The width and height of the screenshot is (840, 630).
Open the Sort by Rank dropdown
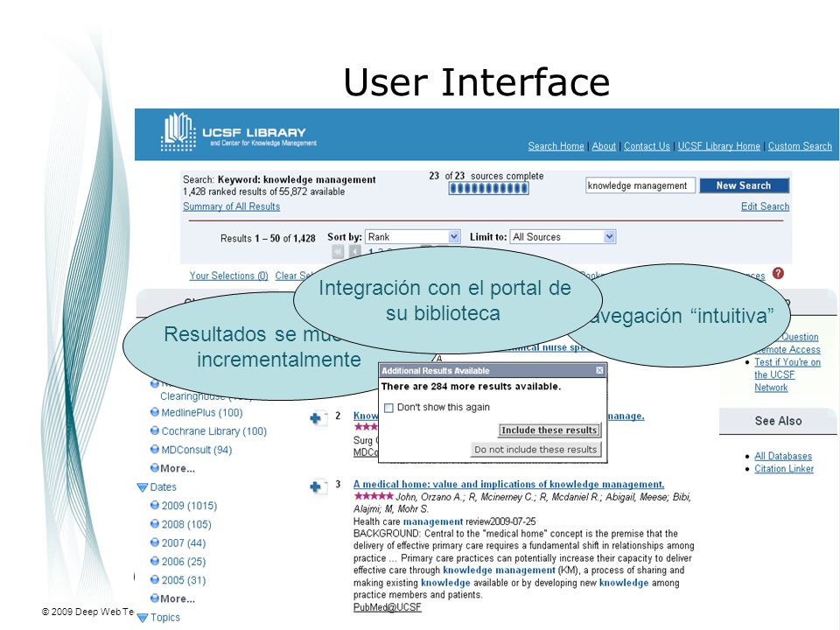(412, 237)
